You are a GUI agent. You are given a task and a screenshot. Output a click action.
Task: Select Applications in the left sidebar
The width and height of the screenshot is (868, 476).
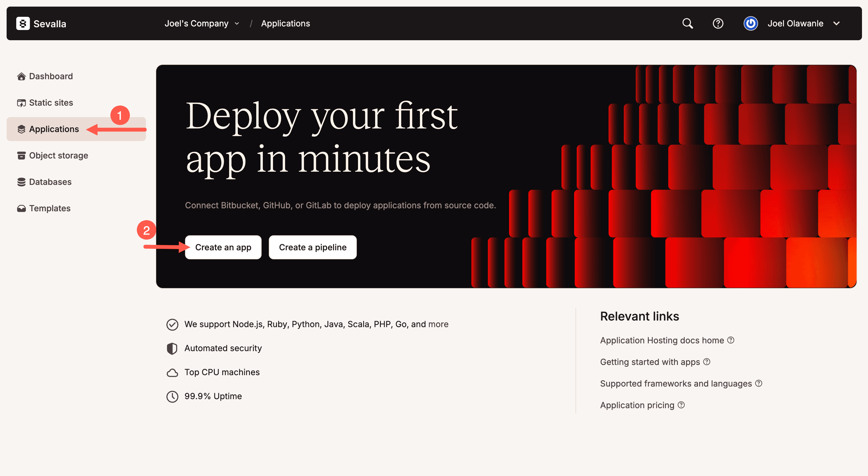click(x=53, y=129)
